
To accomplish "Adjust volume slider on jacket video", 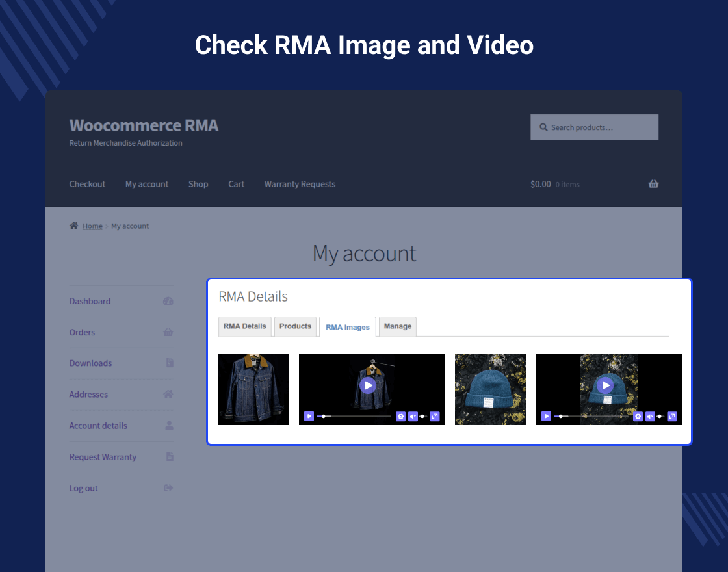I will click(423, 417).
